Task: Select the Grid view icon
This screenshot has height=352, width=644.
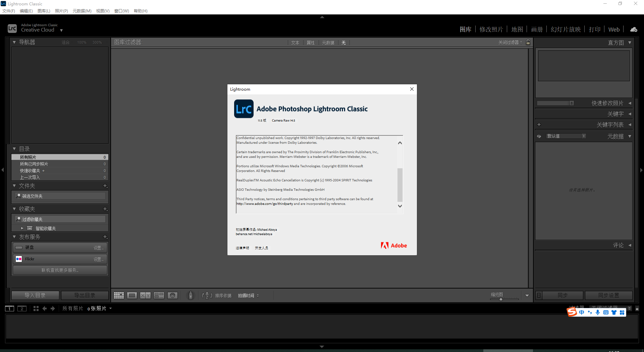Action: point(118,295)
